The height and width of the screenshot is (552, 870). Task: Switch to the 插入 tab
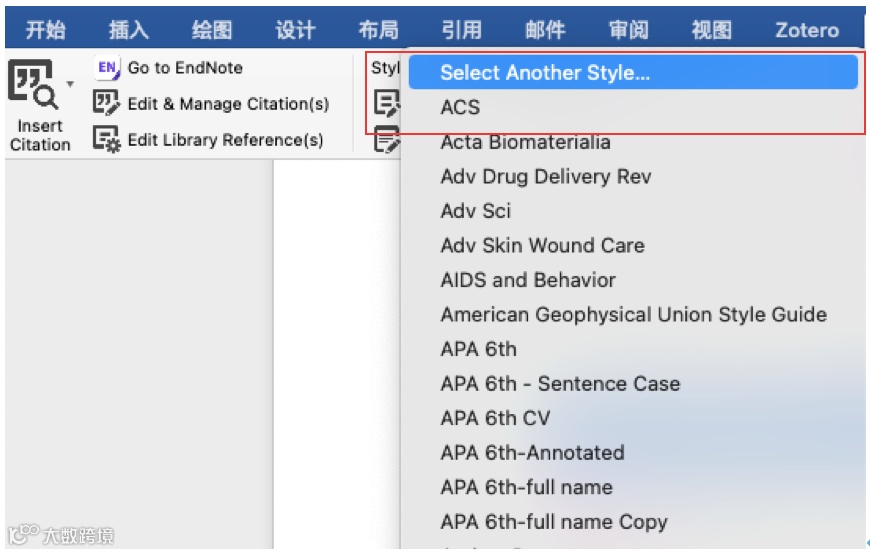(x=129, y=29)
